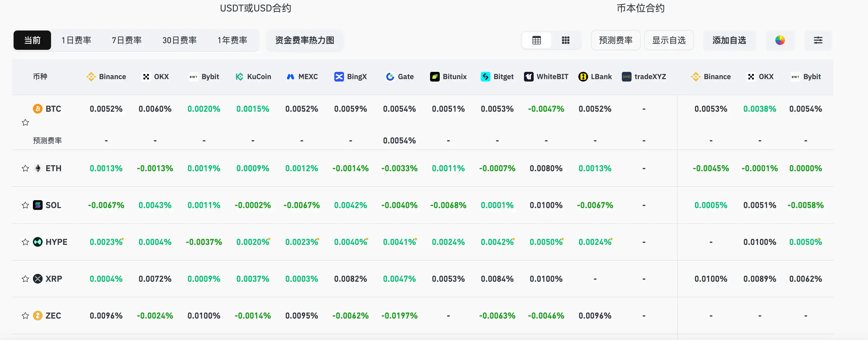Click Gate predicted rate 0.0054%

point(399,140)
